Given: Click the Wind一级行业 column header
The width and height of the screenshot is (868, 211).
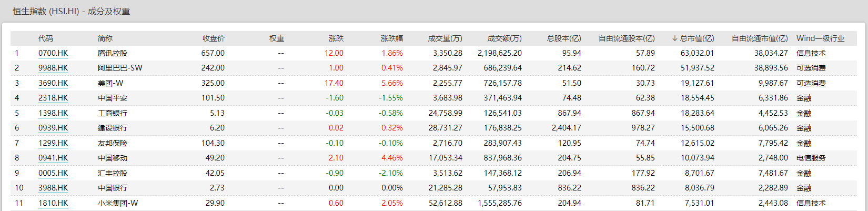Looking at the screenshot, I should [820, 38].
